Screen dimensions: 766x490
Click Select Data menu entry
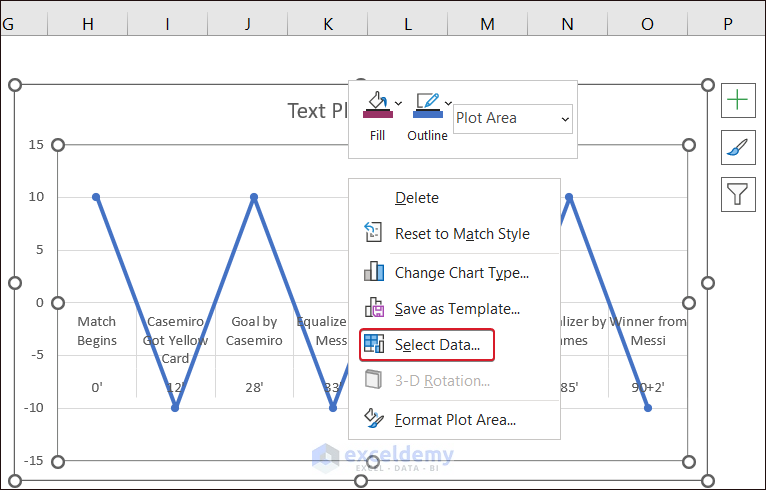437,345
